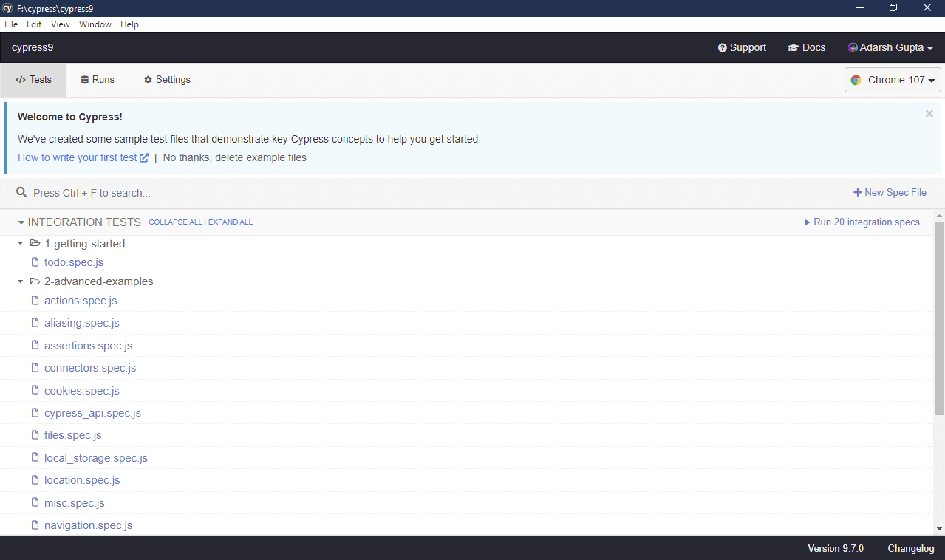Click the Cypress logo in the title bar
The height and width of the screenshot is (560, 945).
[7, 8]
